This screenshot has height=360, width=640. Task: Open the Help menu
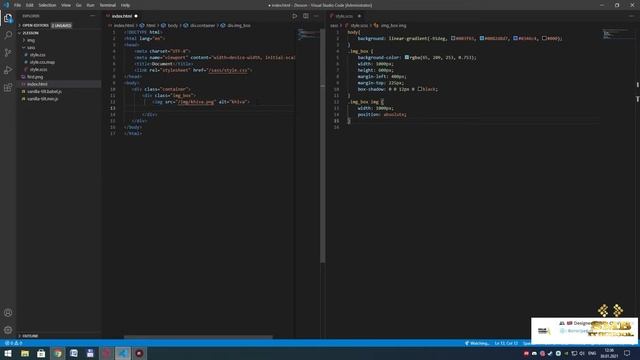(125, 5)
